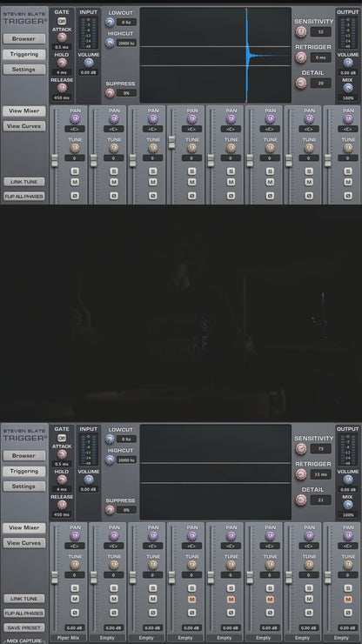Invert phase on the Piper Mix channel

coord(75,613)
